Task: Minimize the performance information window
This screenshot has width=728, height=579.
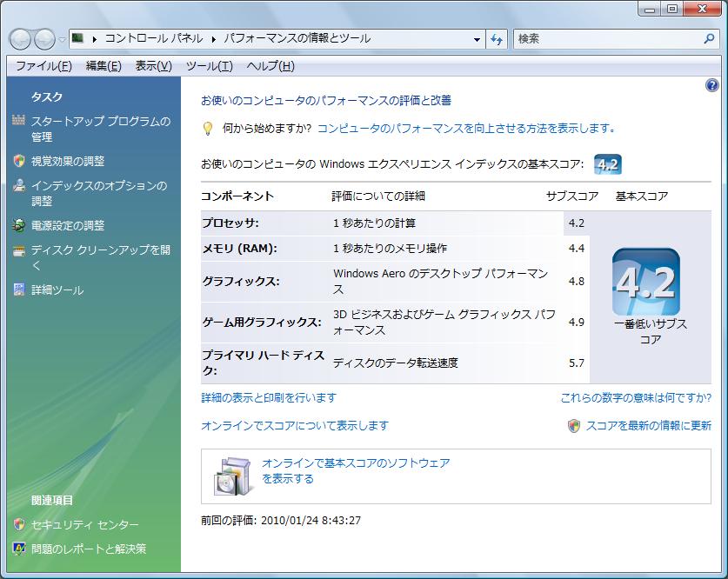Action: click(x=650, y=9)
